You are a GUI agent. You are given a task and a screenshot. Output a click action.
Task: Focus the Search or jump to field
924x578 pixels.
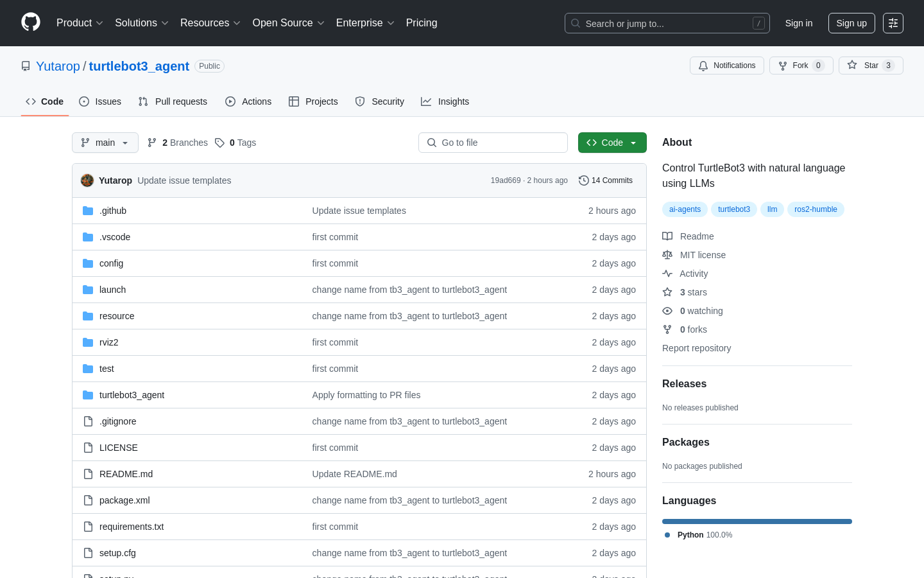[667, 23]
